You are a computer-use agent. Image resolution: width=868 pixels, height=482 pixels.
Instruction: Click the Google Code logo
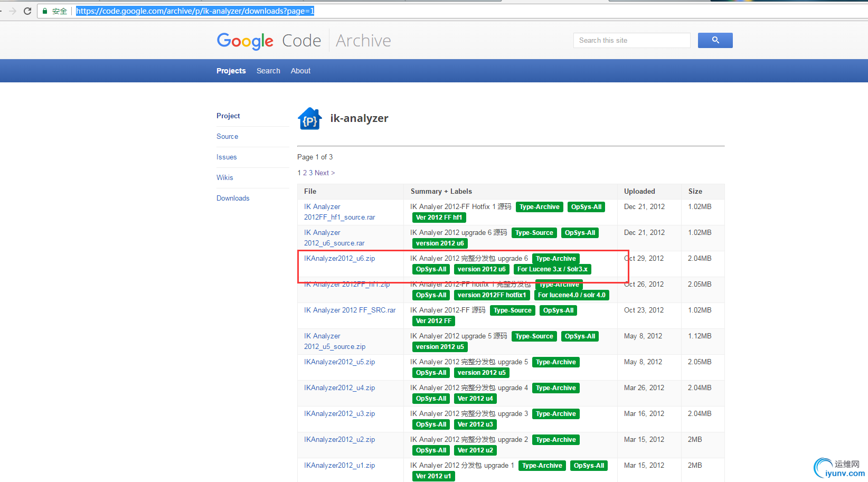tap(269, 41)
